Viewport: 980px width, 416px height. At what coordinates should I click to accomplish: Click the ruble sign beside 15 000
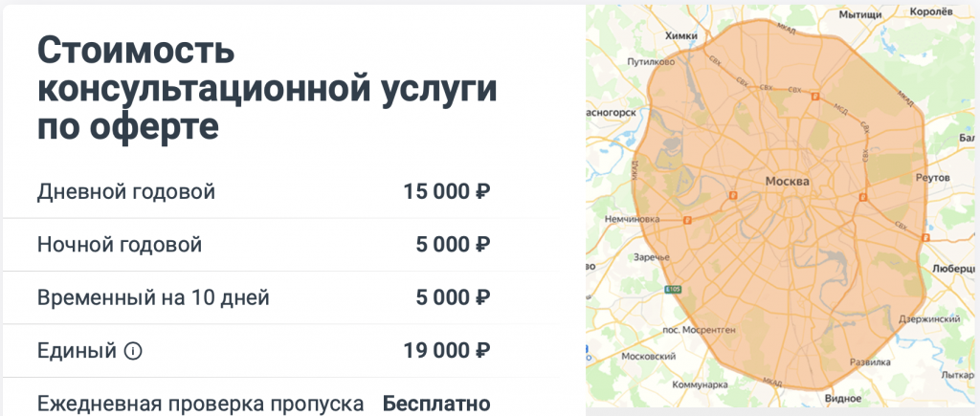coord(482,192)
